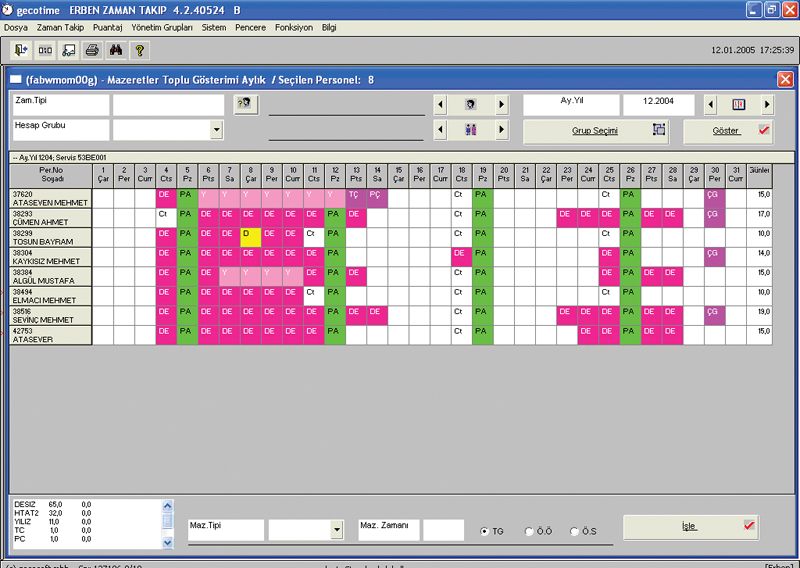Open the Sistem menu
800x568 pixels.
214,28
